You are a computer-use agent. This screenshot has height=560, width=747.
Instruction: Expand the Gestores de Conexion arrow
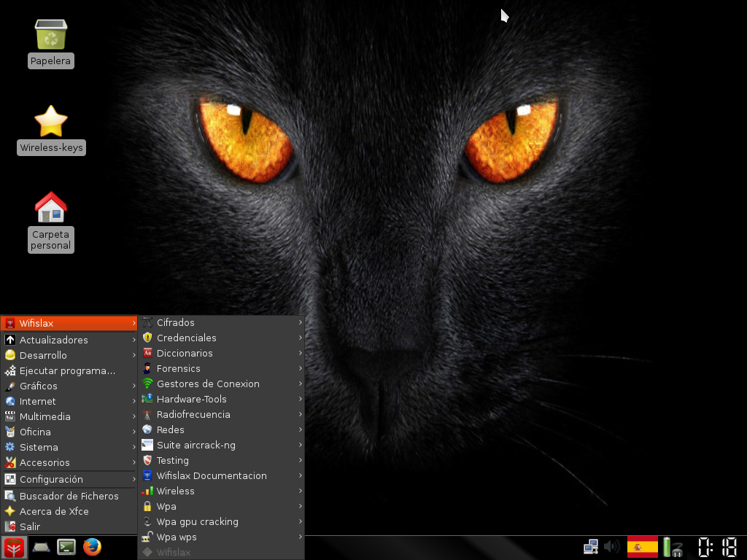click(x=300, y=384)
